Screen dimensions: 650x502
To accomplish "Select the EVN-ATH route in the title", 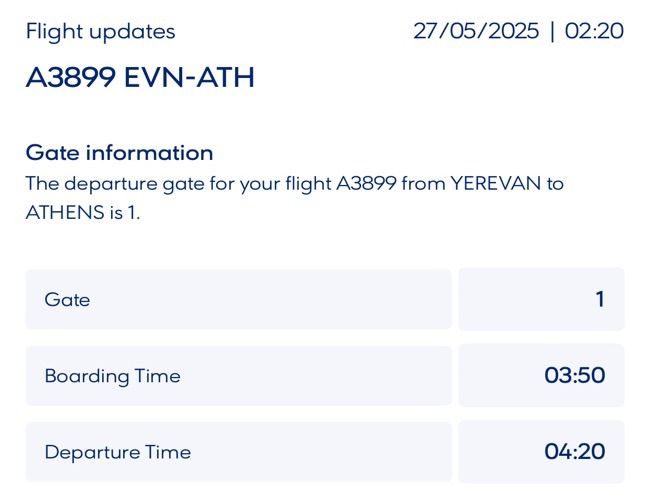I will pyautogui.click(x=189, y=78).
